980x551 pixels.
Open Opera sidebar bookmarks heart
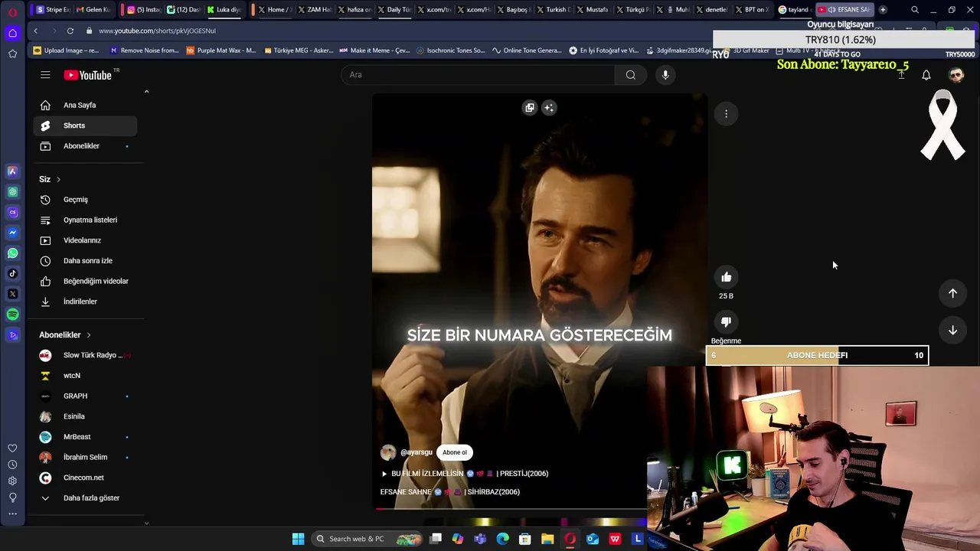coord(12,448)
